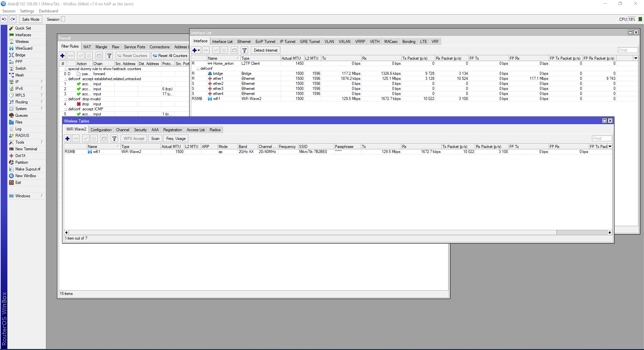Open the Wireless menu in sidebar
This screenshot has height=350, width=644.
pos(22,42)
